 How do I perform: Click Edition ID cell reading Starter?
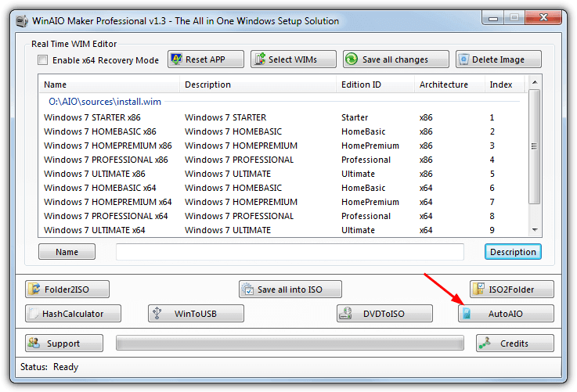(355, 117)
